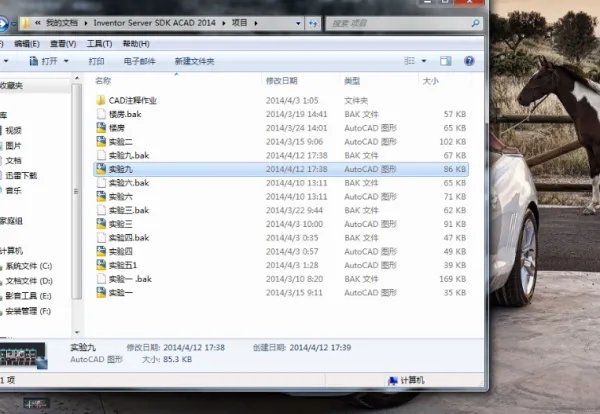600x414 pixels.
Task: Open the 工具(T) menu
Action: pyautogui.click(x=99, y=44)
